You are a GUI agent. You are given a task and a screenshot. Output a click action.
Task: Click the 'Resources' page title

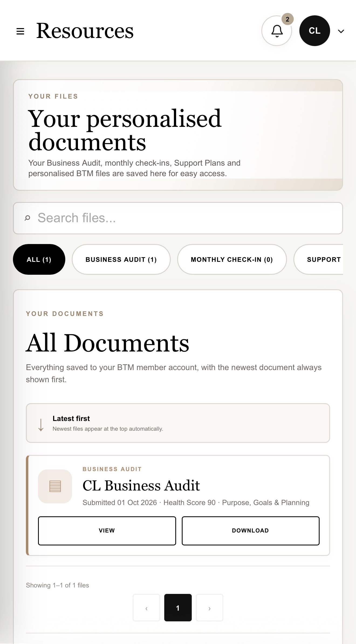pyautogui.click(x=85, y=31)
